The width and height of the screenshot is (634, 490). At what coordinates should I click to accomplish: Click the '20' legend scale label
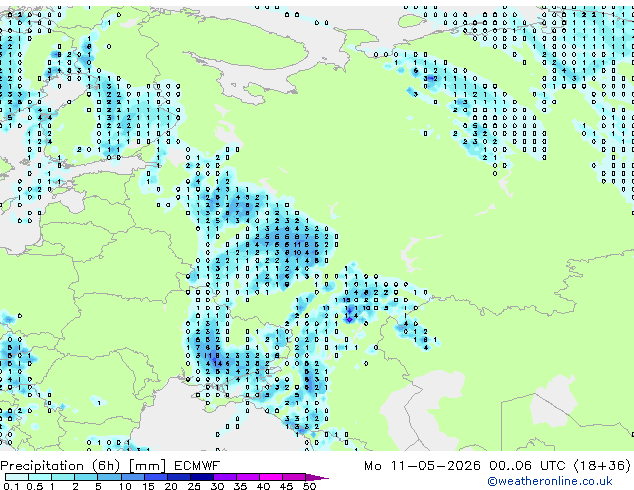pos(171,486)
